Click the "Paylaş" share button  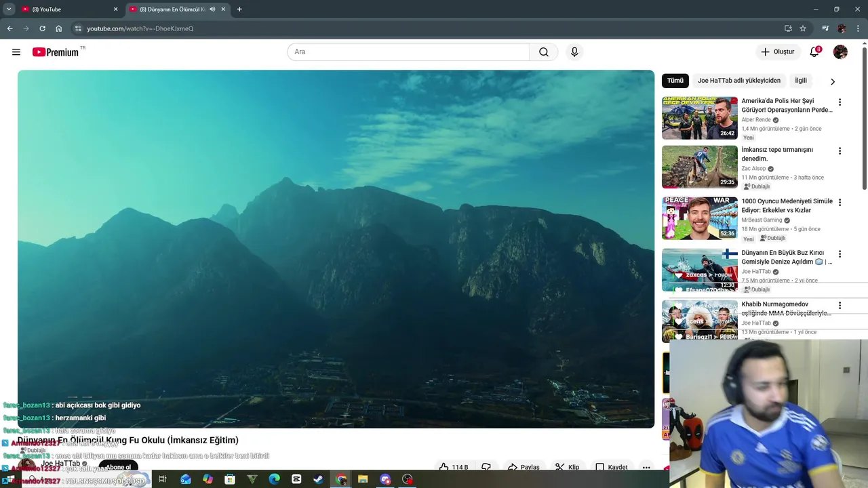click(524, 467)
